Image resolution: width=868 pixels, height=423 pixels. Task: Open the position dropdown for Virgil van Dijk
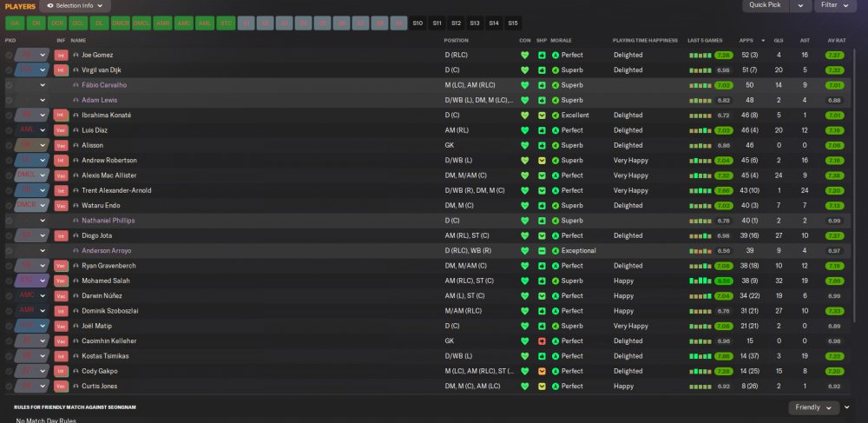coord(43,70)
